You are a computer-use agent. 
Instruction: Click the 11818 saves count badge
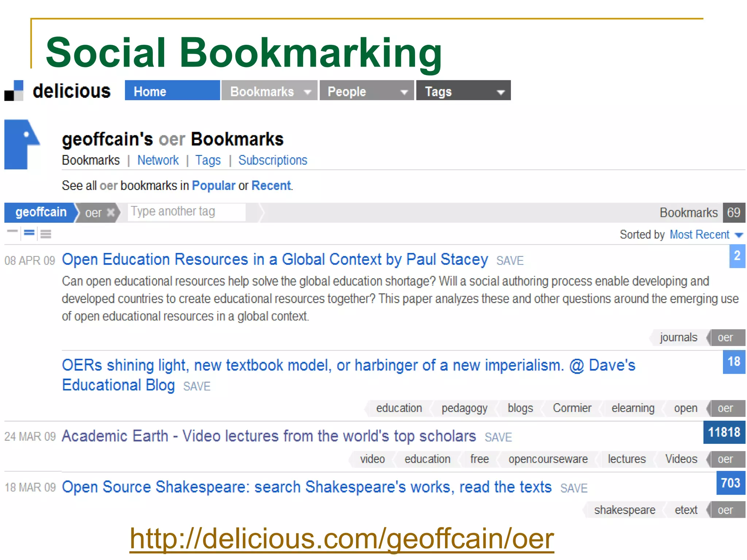[724, 432]
